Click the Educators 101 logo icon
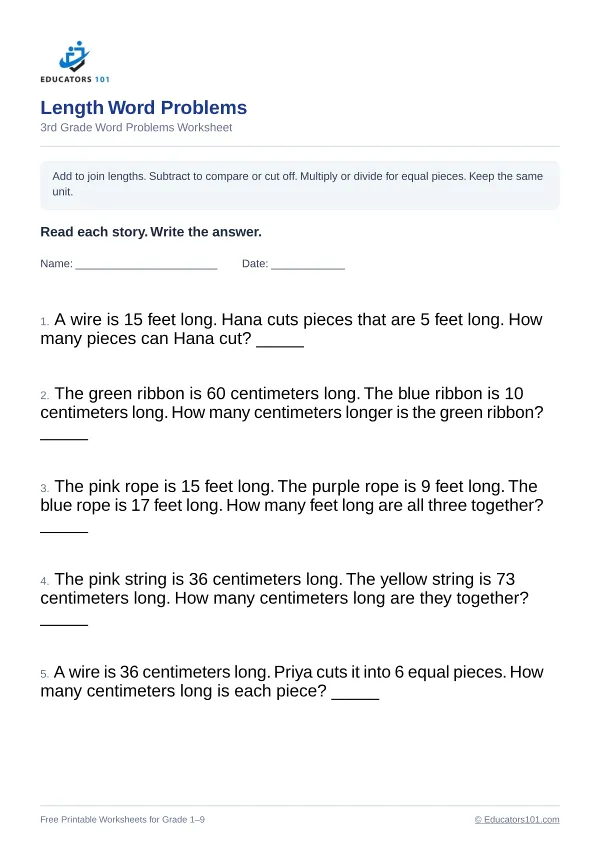The height and width of the screenshot is (849, 600). coord(74,56)
